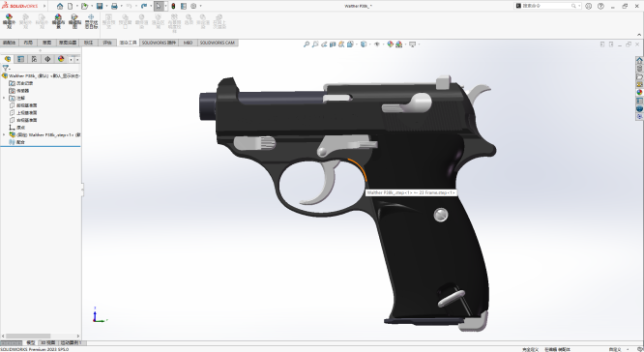The image size is (644, 352).
Task: Click Zoom to Fit magnifier icon
Action: [307, 44]
